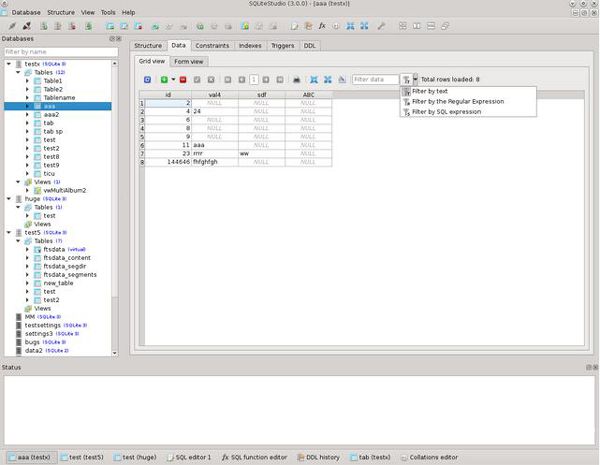This screenshot has height=465, width=600.
Task: Go to previous page of data
Action: [x=242, y=80]
